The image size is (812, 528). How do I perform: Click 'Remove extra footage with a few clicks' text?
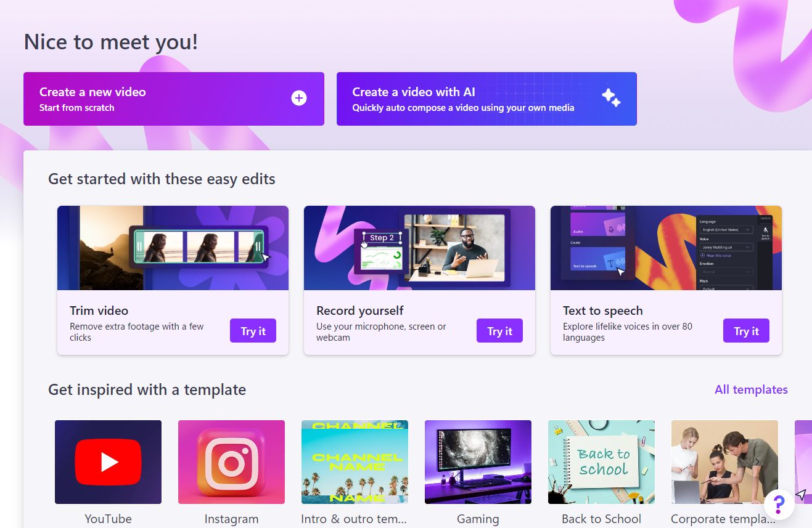(x=136, y=332)
